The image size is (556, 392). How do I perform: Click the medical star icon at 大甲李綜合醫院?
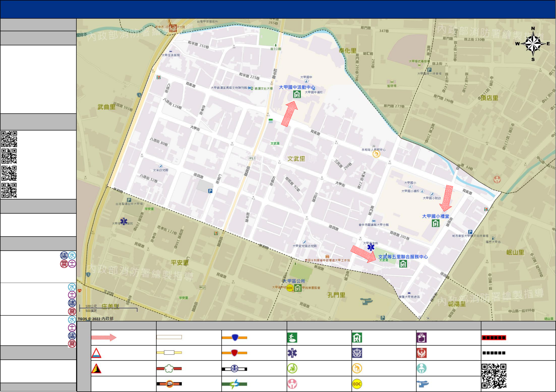click(x=124, y=221)
